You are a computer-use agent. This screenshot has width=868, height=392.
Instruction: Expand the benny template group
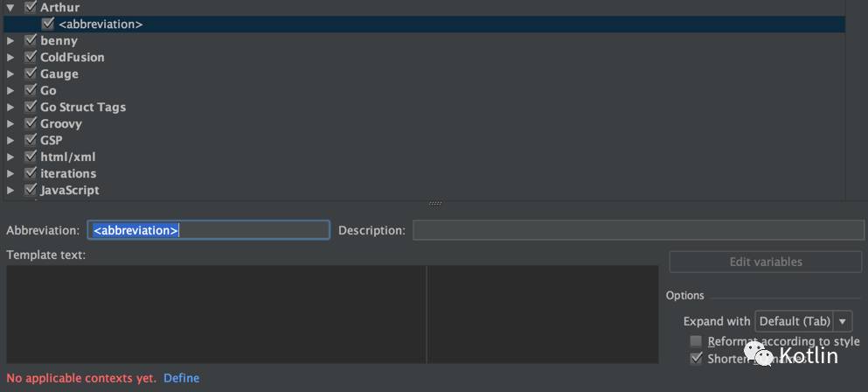[x=10, y=41]
